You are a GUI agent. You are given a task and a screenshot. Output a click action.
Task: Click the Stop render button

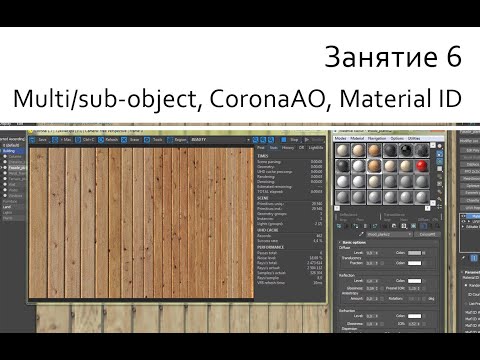tap(294, 140)
